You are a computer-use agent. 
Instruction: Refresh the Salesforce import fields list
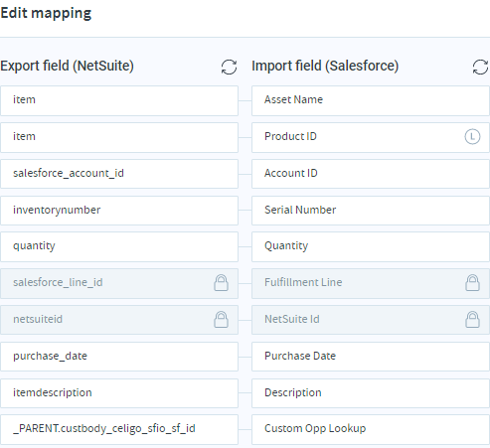pyautogui.click(x=480, y=67)
